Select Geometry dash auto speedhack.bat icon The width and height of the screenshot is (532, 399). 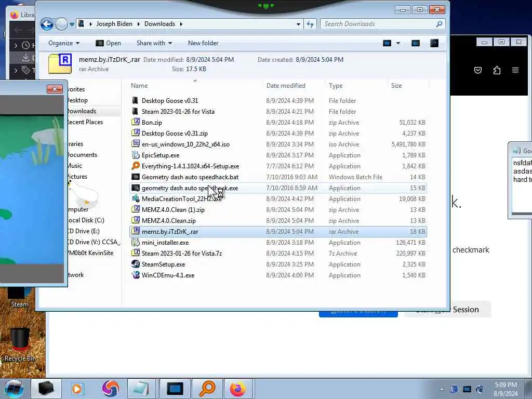[136, 177]
